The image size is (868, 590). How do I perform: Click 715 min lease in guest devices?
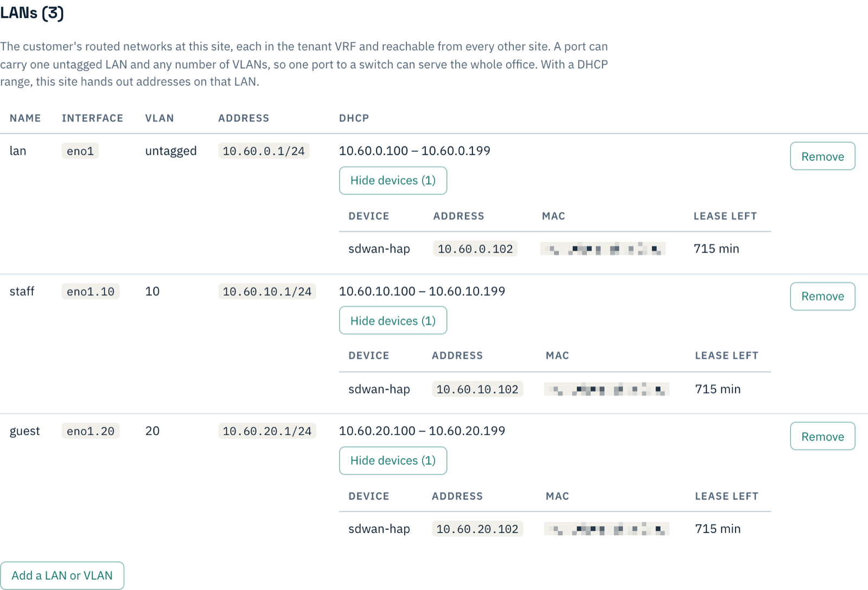point(718,529)
